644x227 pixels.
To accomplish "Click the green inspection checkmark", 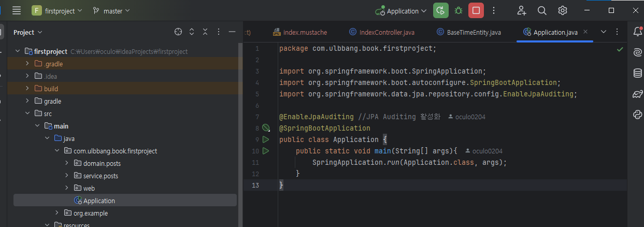I will (620, 49).
